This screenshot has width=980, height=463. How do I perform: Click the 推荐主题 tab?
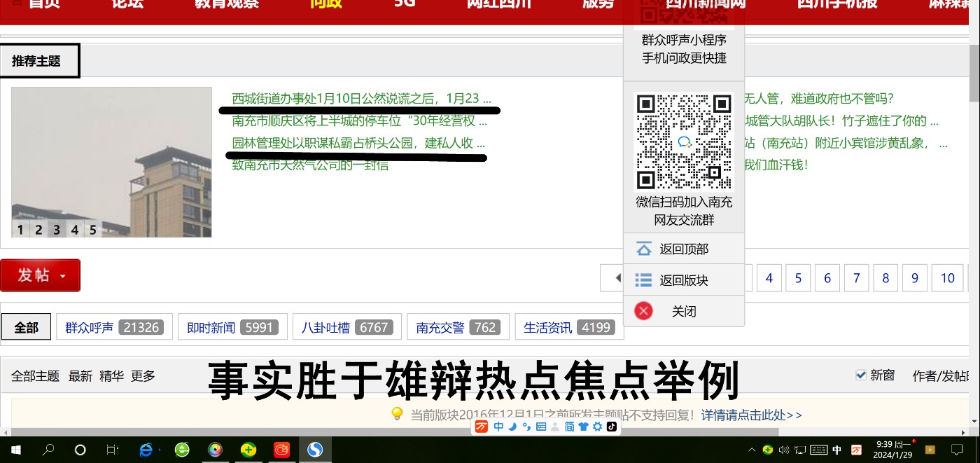39,61
